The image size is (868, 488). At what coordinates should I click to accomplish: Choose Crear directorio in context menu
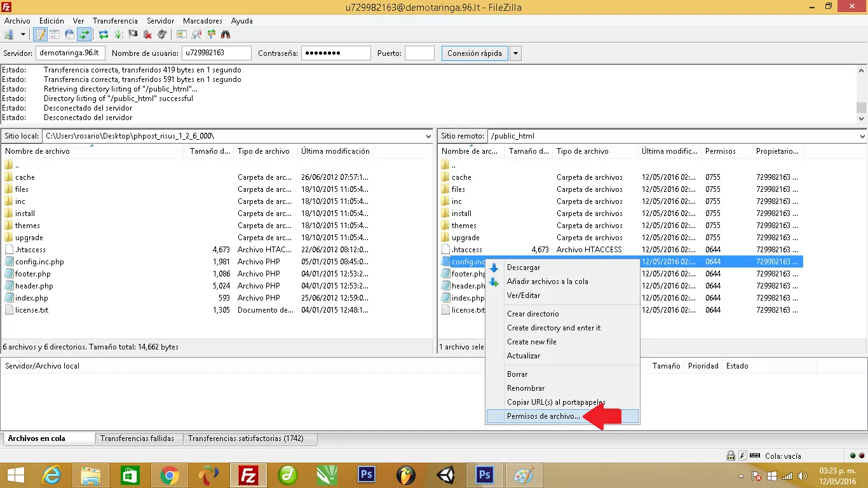click(533, 314)
